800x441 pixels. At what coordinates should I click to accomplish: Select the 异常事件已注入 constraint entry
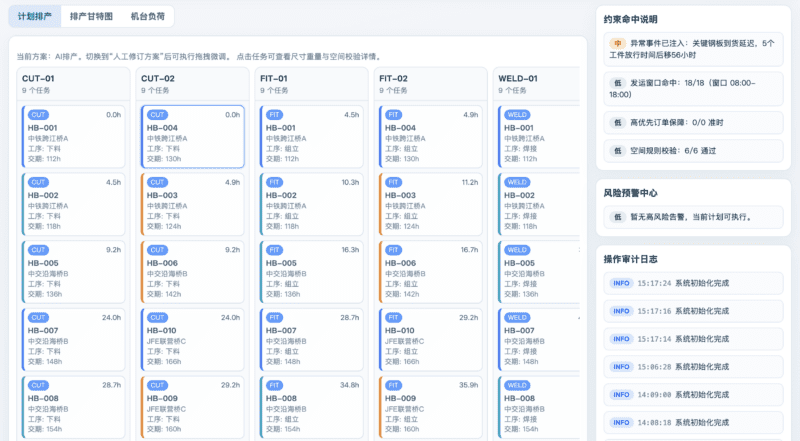point(693,49)
